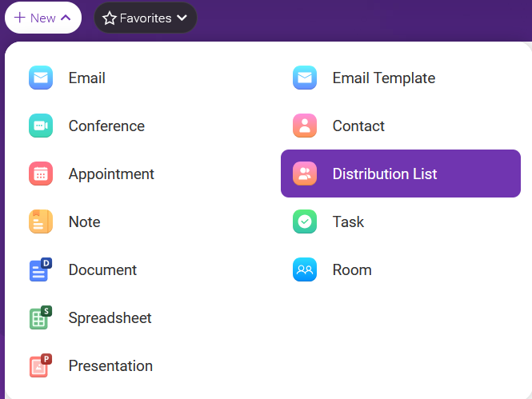
Task: Choose the Spreadsheet option text
Action: [110, 318]
